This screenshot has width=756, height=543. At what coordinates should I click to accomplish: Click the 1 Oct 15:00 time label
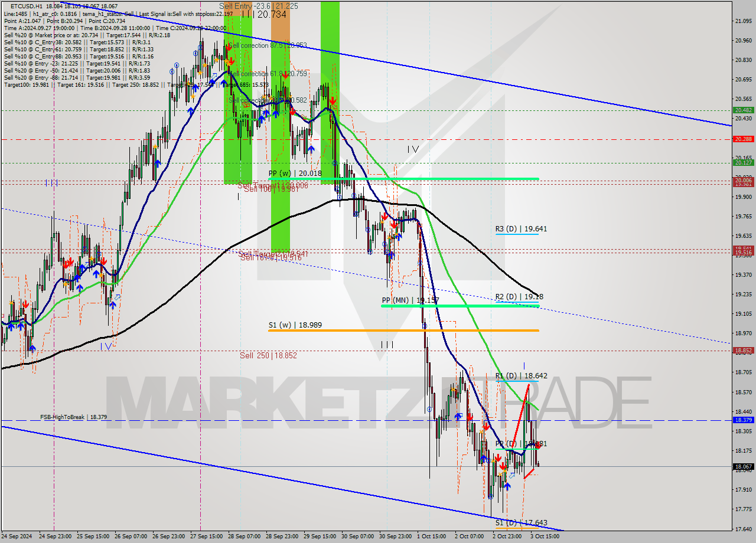pyautogui.click(x=432, y=537)
